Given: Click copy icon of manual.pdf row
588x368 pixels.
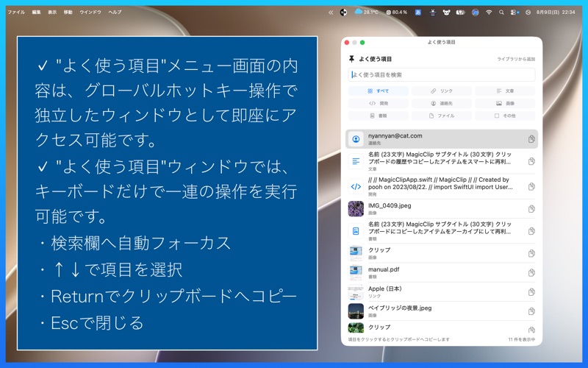Looking at the screenshot, I should pos(531,272).
